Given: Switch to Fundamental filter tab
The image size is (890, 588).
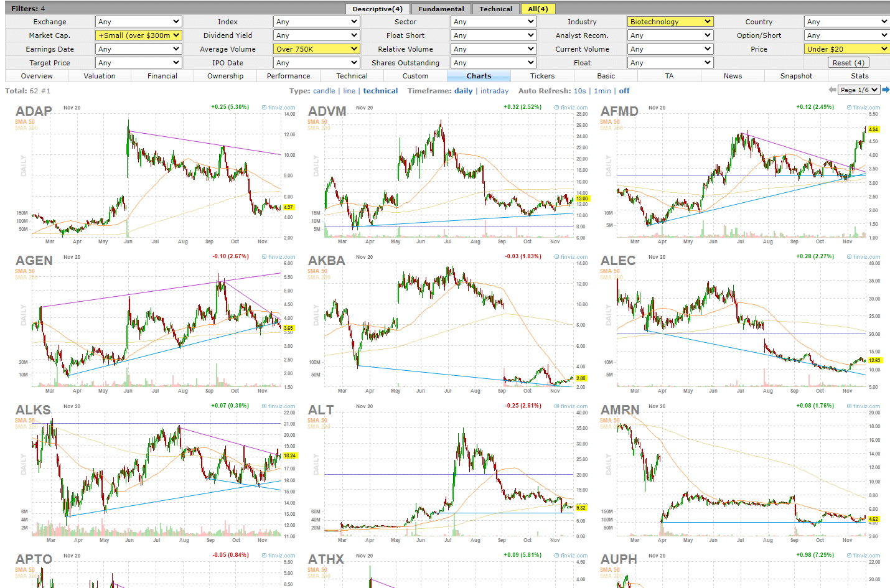Looking at the screenshot, I should [x=441, y=9].
